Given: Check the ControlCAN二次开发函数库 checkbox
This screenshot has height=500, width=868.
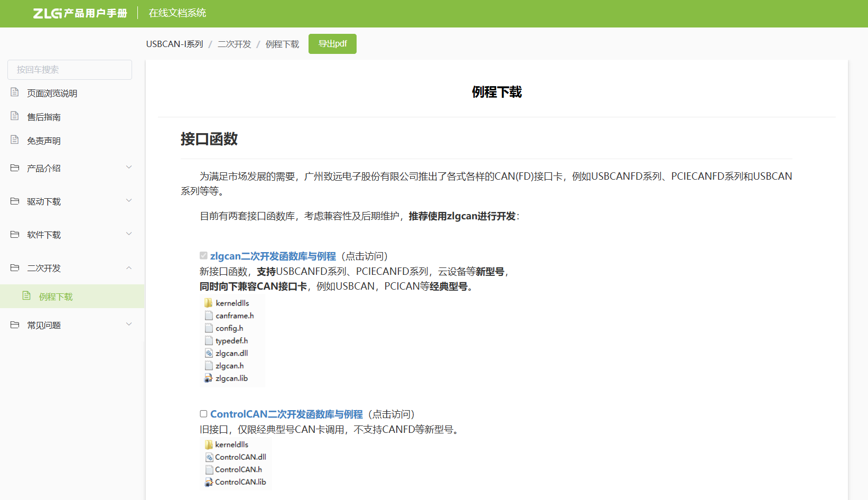Looking at the screenshot, I should point(203,414).
